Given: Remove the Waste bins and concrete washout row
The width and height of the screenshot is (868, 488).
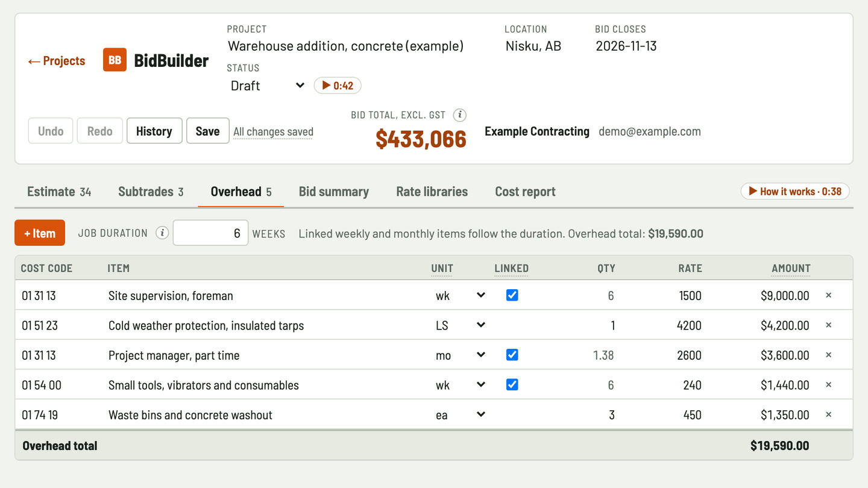Looking at the screenshot, I should pos(828,414).
